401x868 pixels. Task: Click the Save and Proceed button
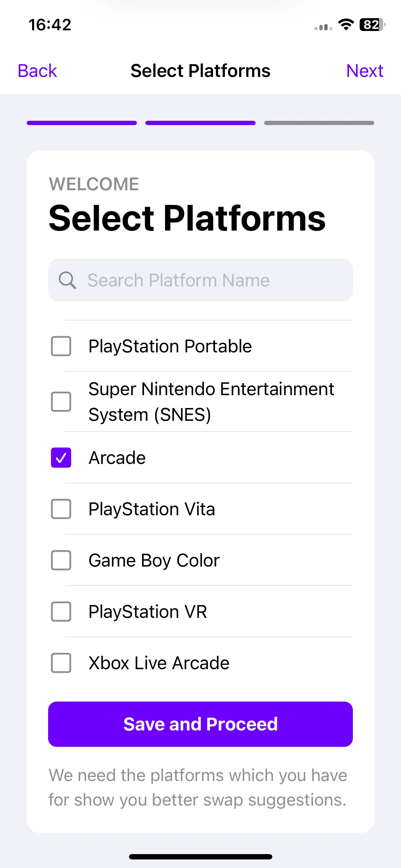pyautogui.click(x=200, y=724)
